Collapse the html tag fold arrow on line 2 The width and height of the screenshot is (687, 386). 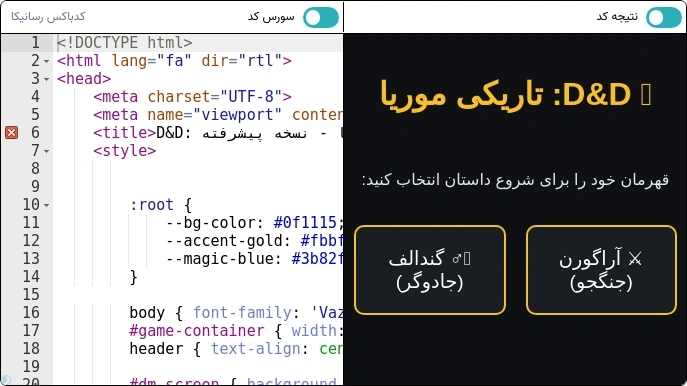[x=46, y=61]
